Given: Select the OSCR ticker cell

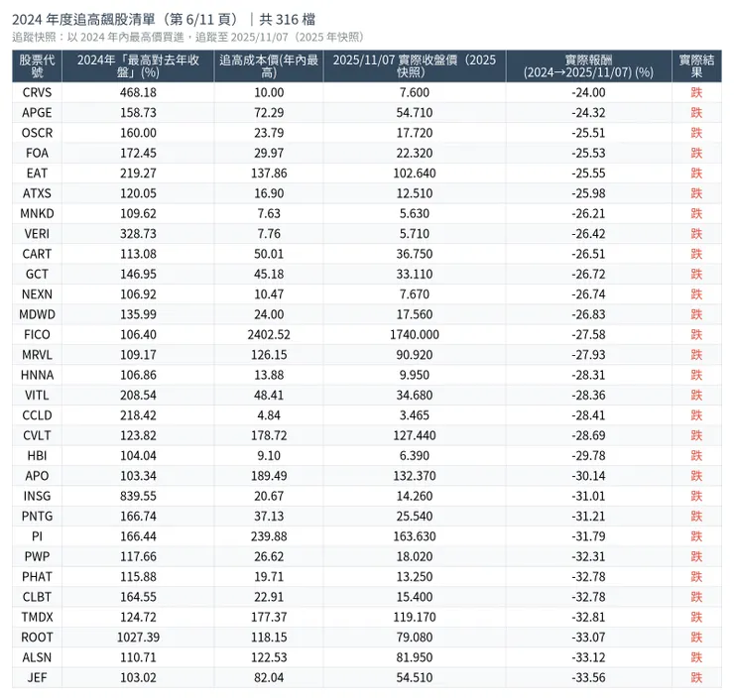Looking at the screenshot, I should click(x=37, y=133).
